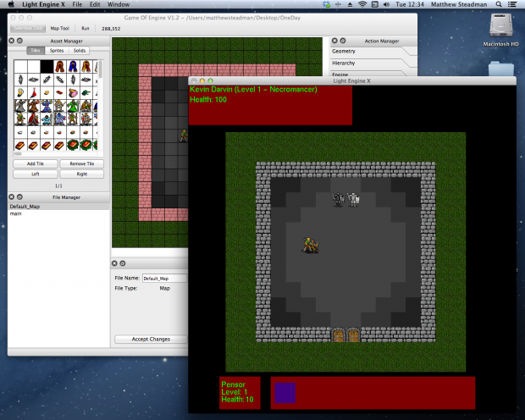Screen dimensions: 525x420
Task: Click the tile grid vertical scrollbar
Action: click(100, 70)
